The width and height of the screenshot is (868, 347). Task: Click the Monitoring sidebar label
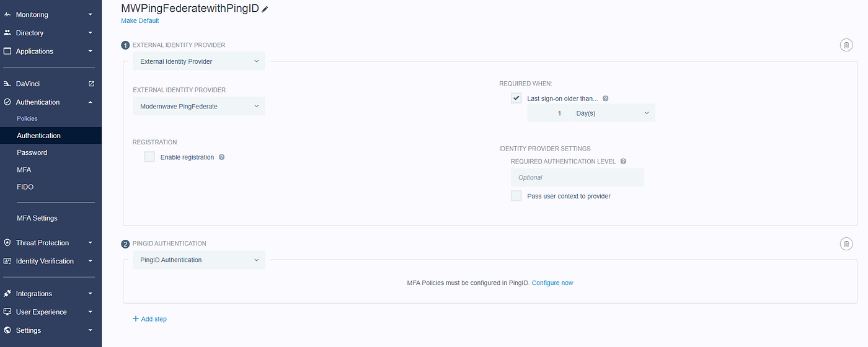point(32,14)
